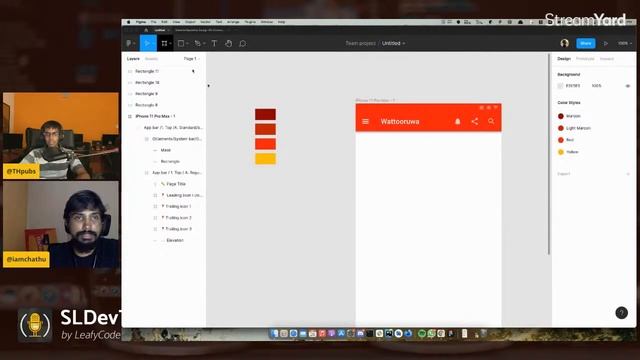Open Finder in the dock

[x=274, y=333]
